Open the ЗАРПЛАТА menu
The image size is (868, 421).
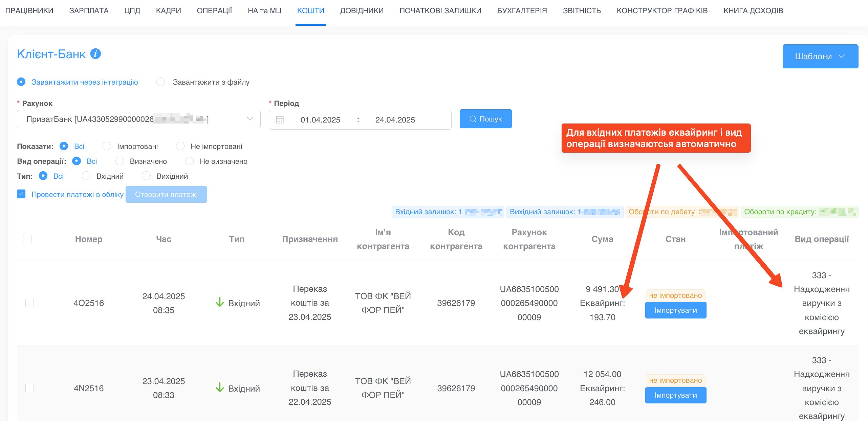pos(89,10)
